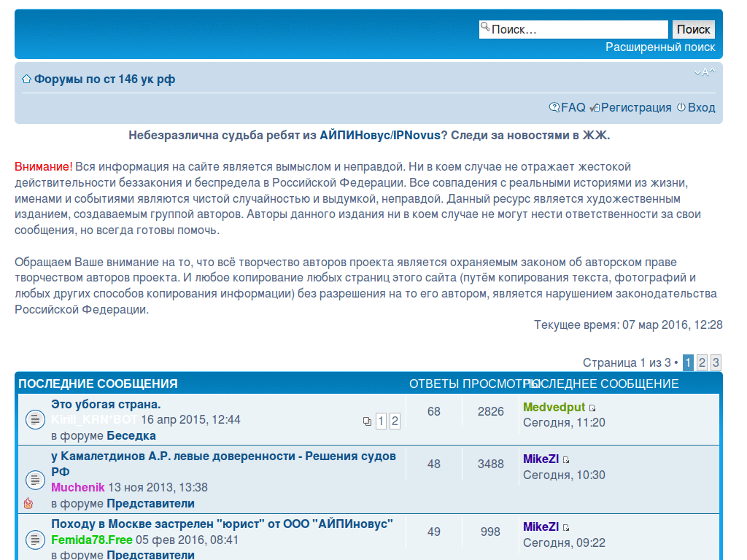Click view count 3488
Viewport: 747px width, 560px height.
pos(491,464)
